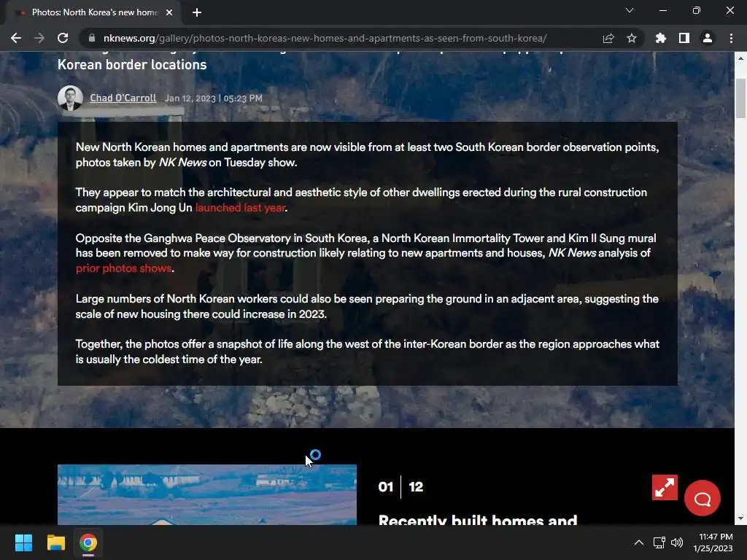Screen dimensions: 747x560
Task: Close the NK News photos tab
Action: click(169, 12)
